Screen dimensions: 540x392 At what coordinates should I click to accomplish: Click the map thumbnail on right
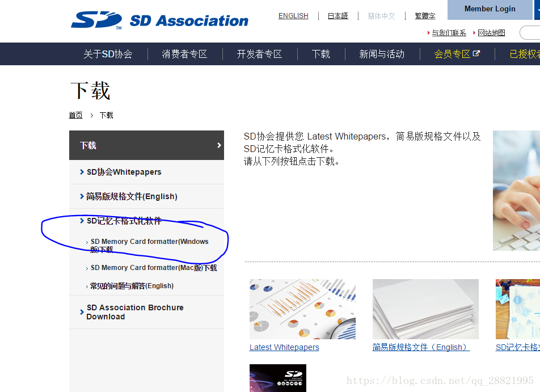point(518,309)
